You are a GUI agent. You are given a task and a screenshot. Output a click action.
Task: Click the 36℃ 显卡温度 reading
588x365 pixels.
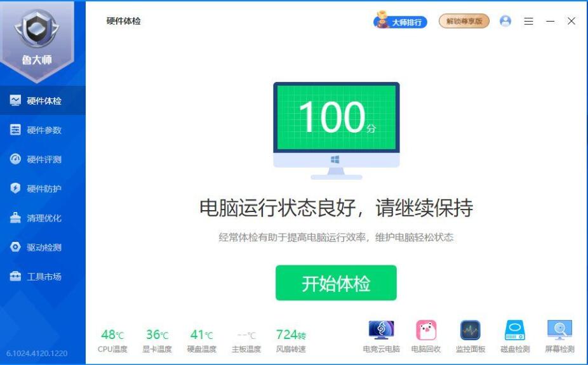(157, 341)
